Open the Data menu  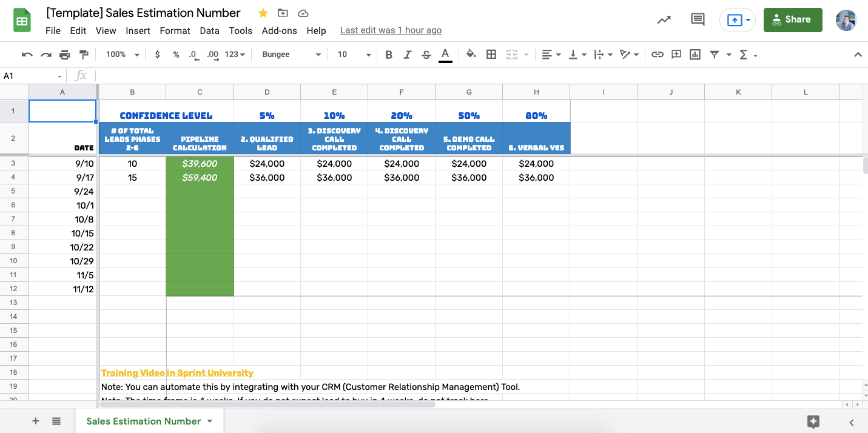coord(209,30)
